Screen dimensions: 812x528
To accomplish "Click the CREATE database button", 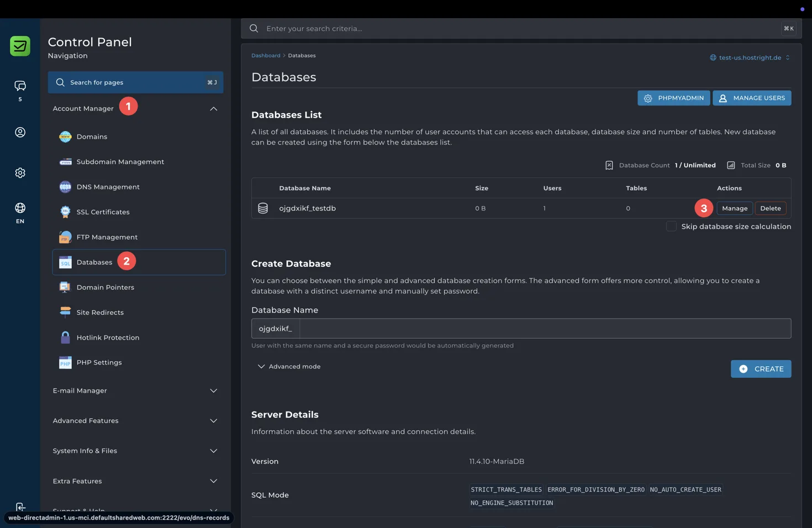I will point(761,369).
